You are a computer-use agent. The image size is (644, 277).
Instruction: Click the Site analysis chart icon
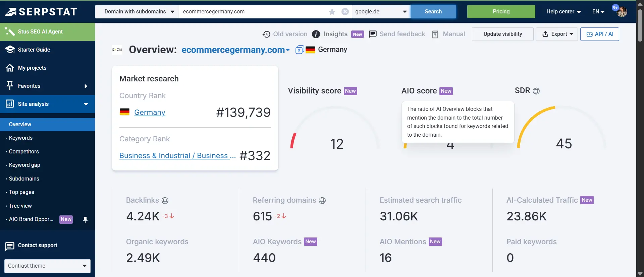coord(10,104)
